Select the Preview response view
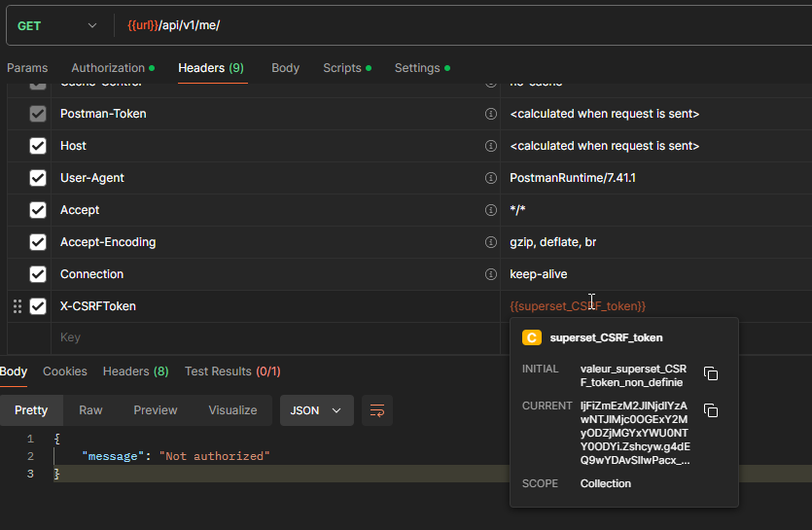Viewport: 812px width, 530px height. pyautogui.click(x=156, y=410)
